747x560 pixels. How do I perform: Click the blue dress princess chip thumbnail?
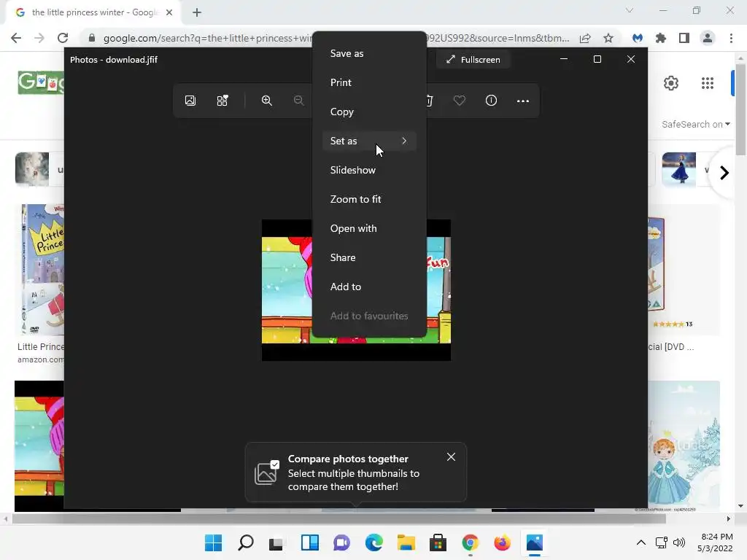679,169
